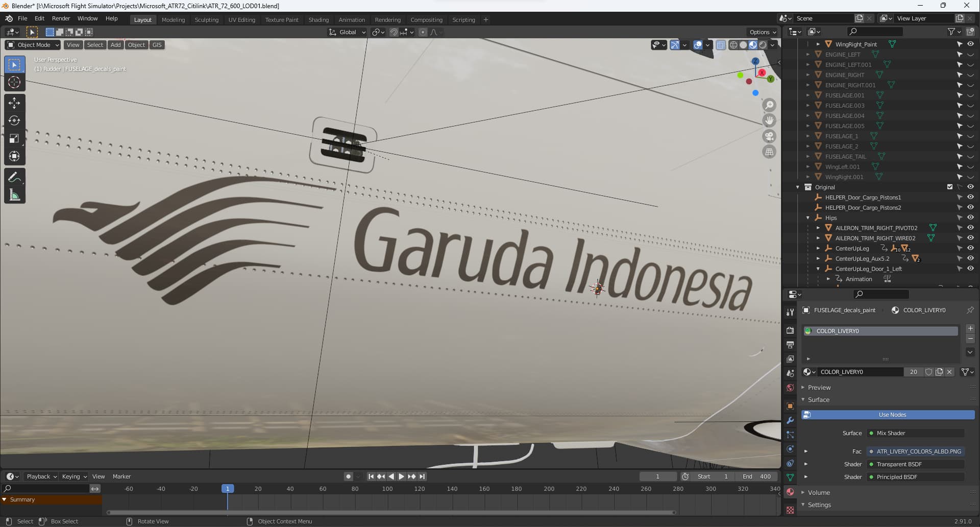Screen dimensions: 980x527
Task: Expand the Preview panel
Action: (819, 388)
